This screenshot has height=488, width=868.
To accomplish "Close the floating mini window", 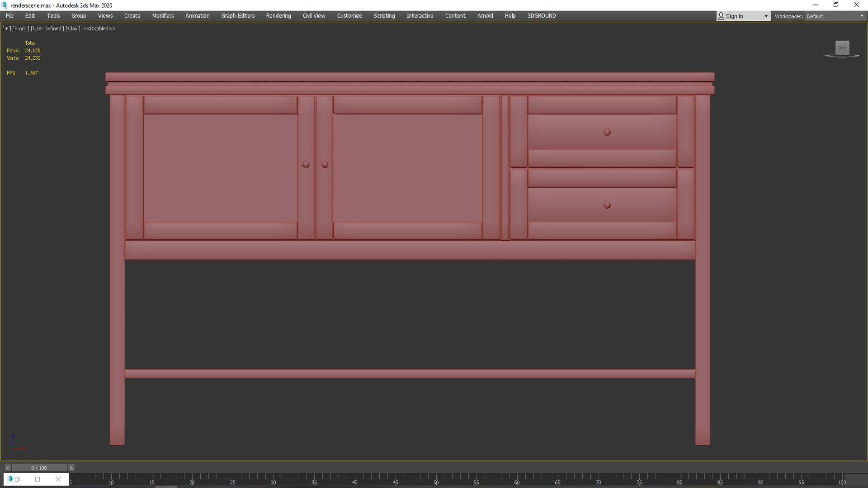I will pos(58,479).
